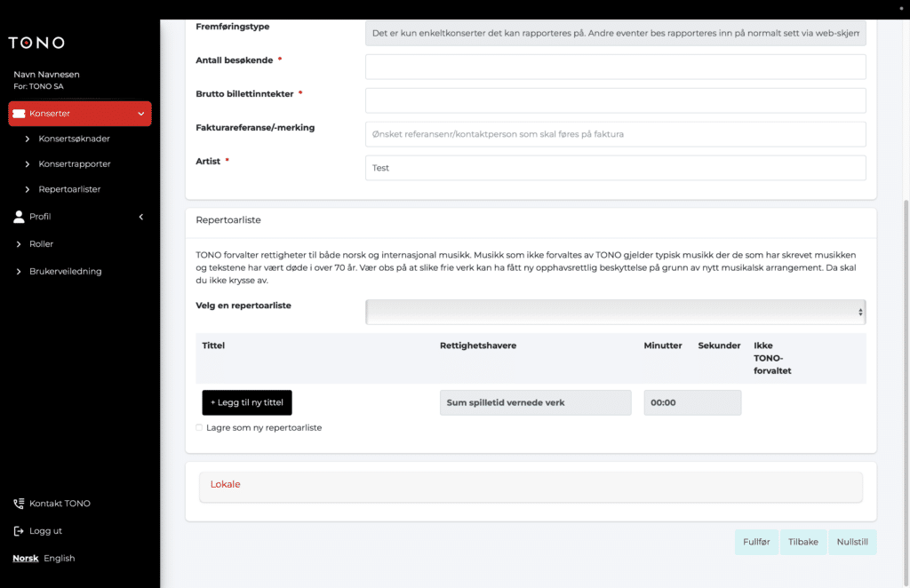Open Konserter menu item
The image size is (910, 588).
(x=79, y=114)
